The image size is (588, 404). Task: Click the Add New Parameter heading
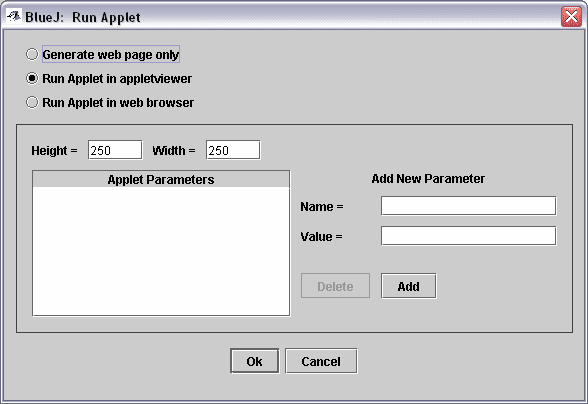click(428, 179)
